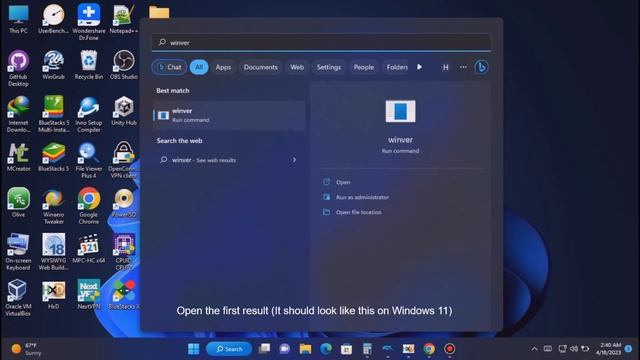Open the Winaero Tweaker shortcut

(x=53, y=206)
